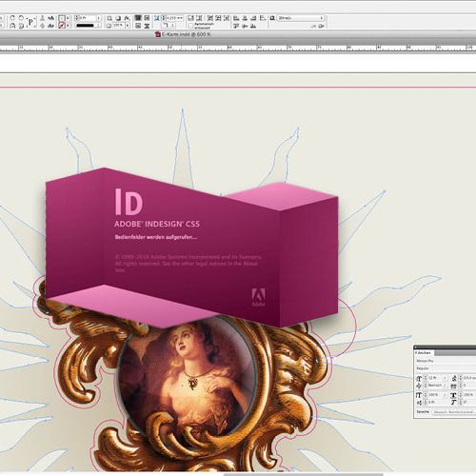The width and height of the screenshot is (476, 476).
Task: Click the horizontal ruler
Action: 238,48
